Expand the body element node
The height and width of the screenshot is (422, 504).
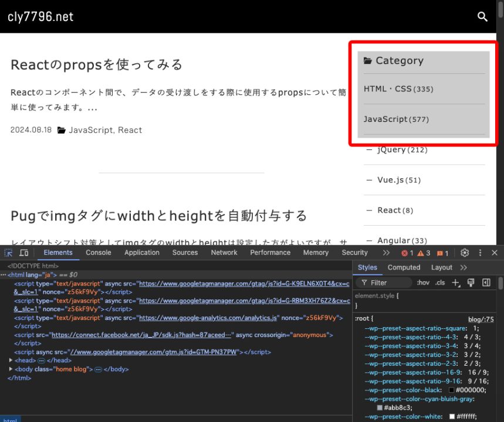[11, 369]
